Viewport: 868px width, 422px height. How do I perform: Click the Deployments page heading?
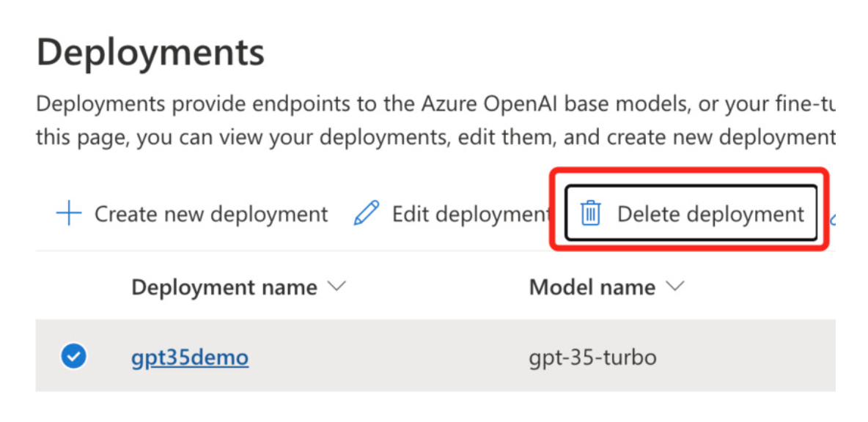click(150, 53)
